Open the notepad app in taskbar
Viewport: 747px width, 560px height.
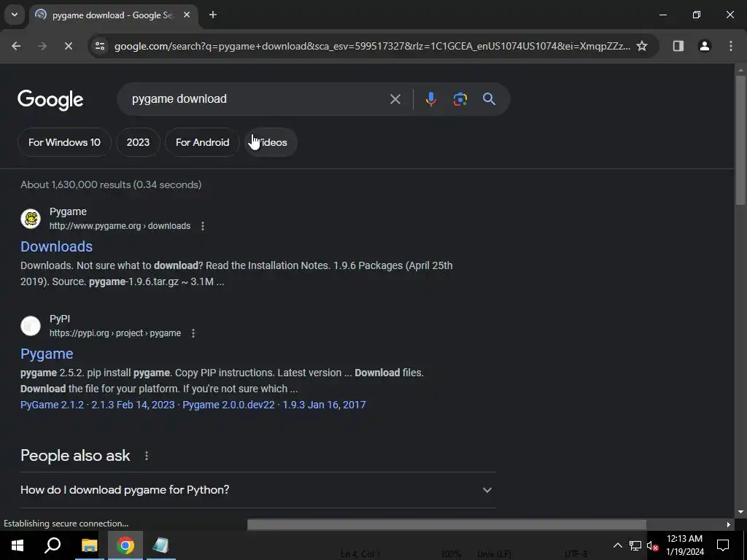pos(161,545)
